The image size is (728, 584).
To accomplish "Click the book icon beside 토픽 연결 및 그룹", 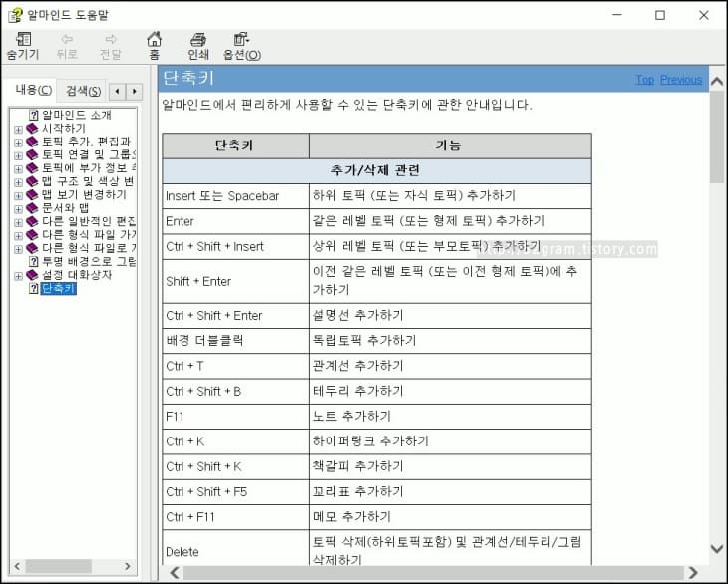I will pos(32,154).
